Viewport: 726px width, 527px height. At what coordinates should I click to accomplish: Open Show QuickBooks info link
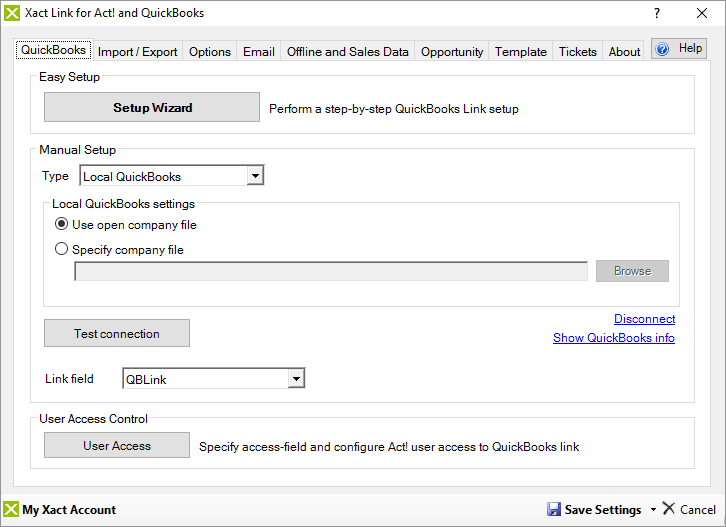click(x=614, y=338)
